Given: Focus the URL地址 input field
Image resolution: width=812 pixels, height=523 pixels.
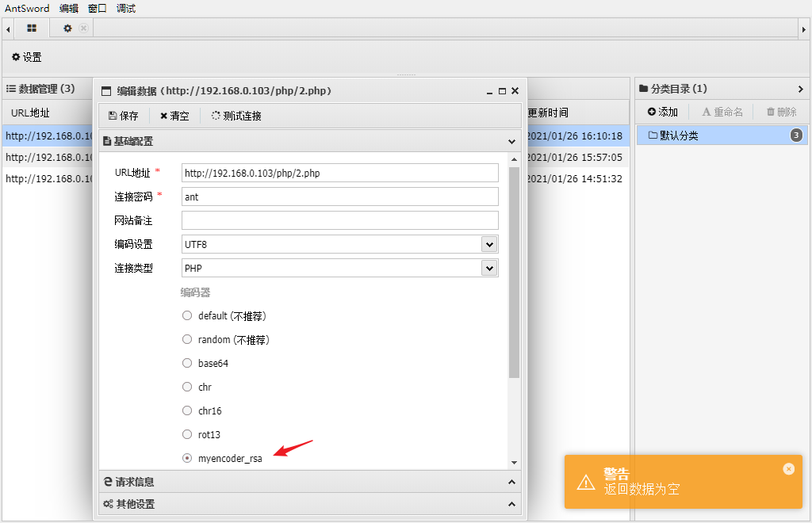Looking at the screenshot, I should pyautogui.click(x=339, y=173).
